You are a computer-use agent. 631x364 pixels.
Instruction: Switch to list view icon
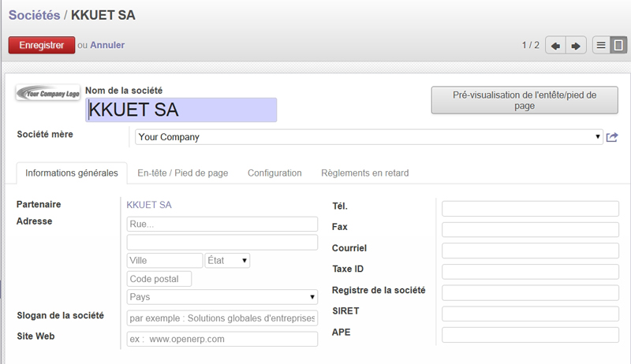(x=601, y=45)
